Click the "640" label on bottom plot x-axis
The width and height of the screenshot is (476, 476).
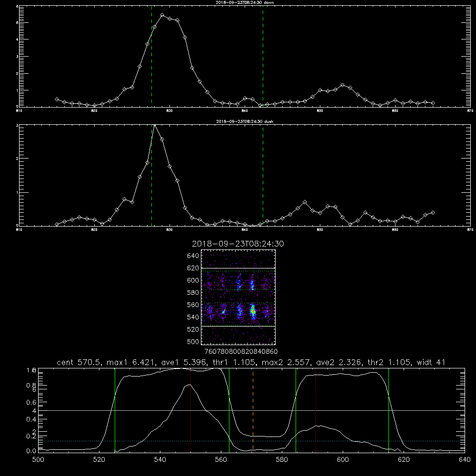(x=465, y=460)
